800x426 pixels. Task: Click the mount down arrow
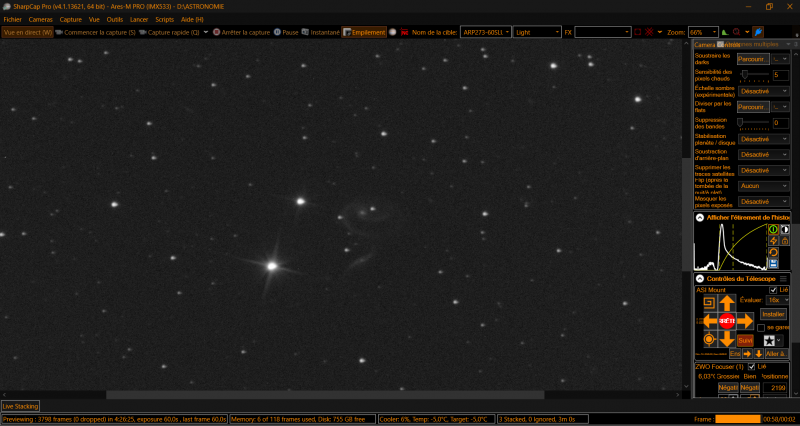click(x=727, y=340)
